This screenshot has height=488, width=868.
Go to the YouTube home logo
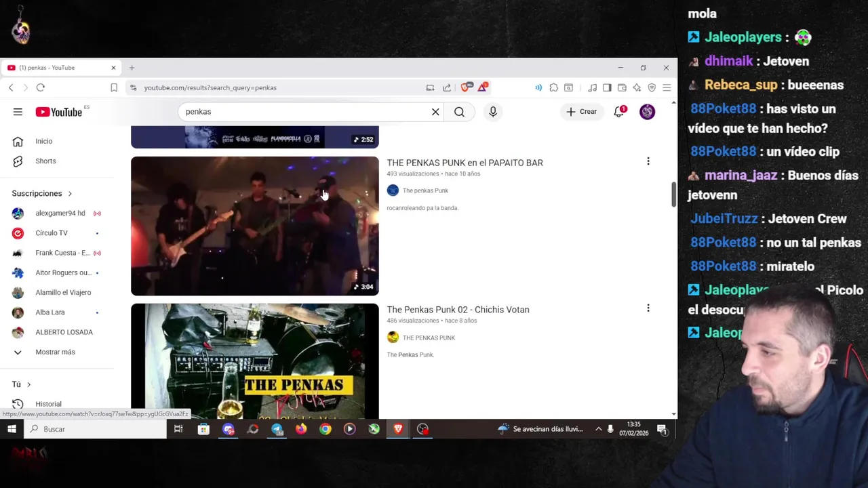[x=59, y=112]
